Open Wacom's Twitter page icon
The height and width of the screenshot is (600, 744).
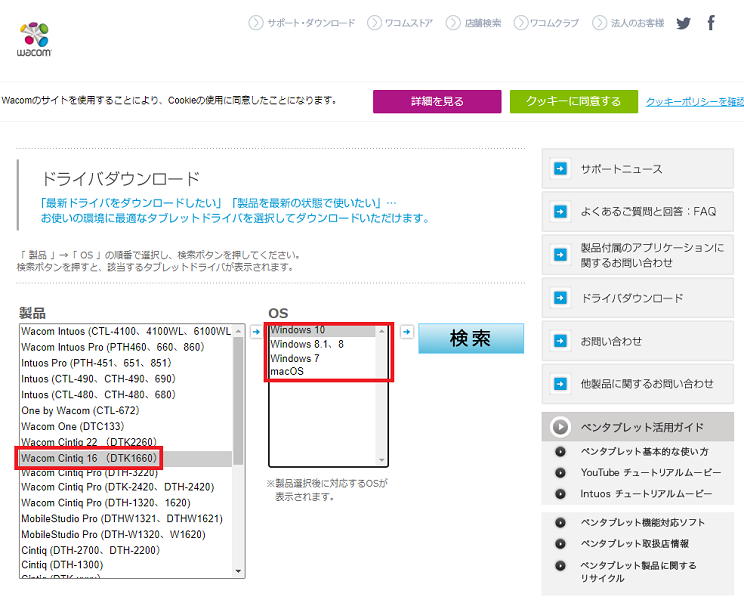[683, 23]
